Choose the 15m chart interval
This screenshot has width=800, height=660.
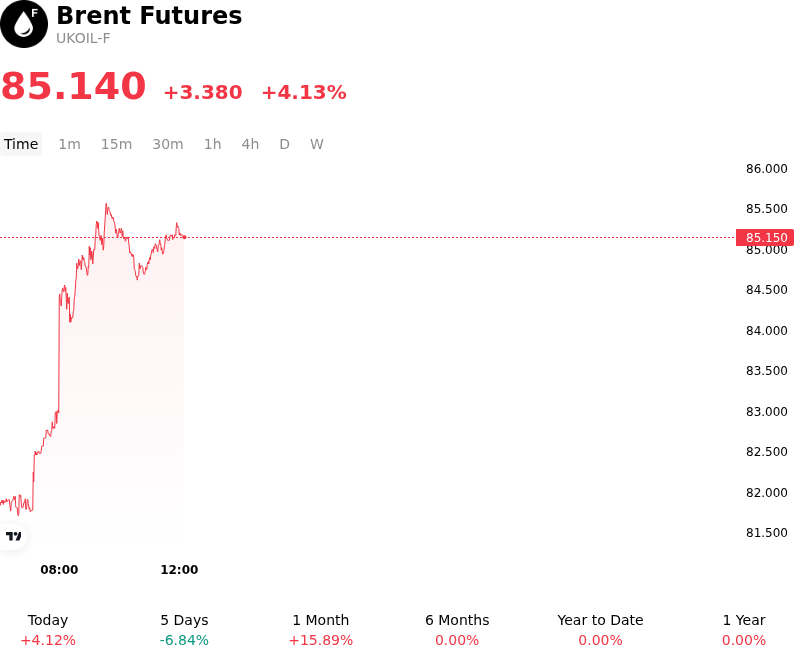coord(116,144)
